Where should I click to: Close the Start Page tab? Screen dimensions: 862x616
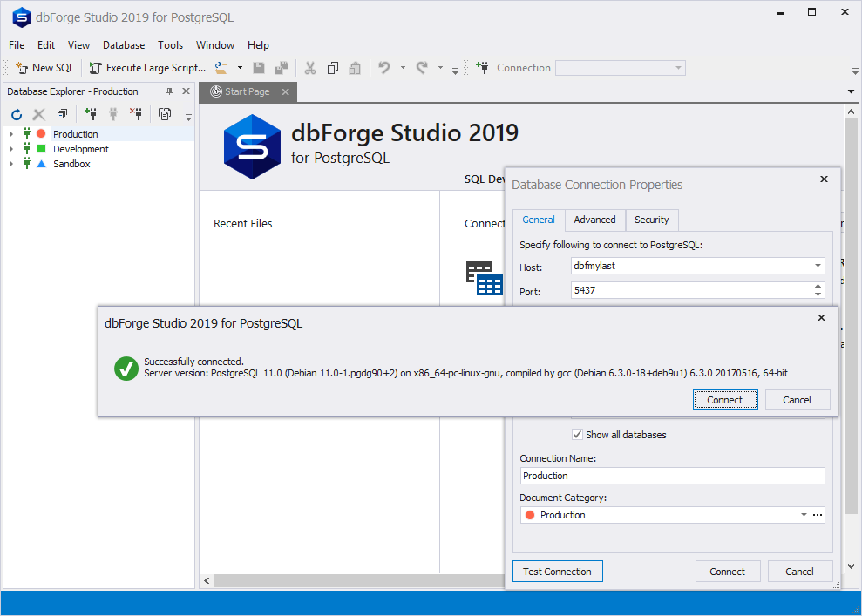[285, 91]
